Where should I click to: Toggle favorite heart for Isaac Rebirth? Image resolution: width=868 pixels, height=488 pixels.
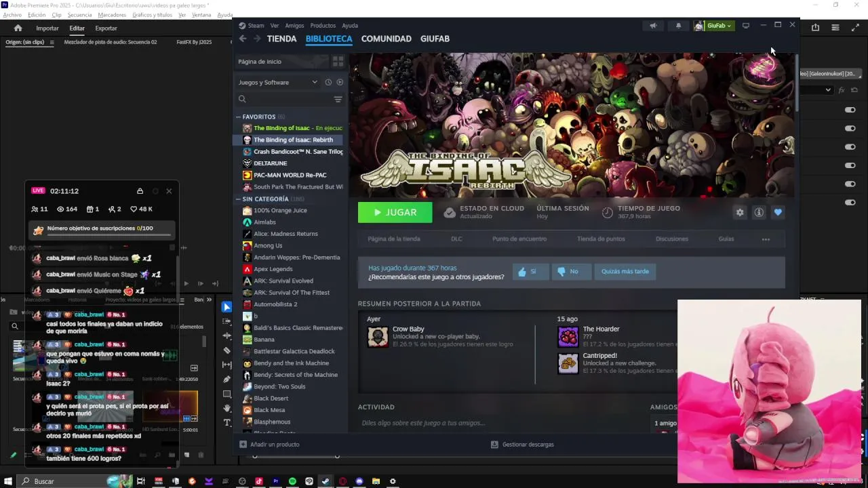pos(778,212)
